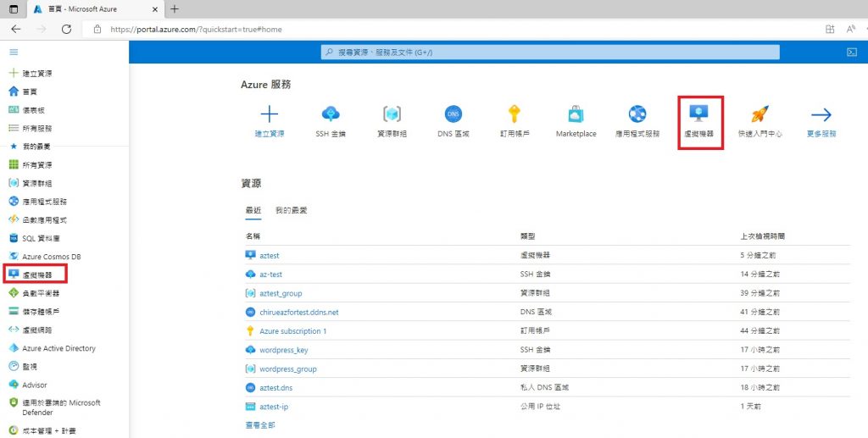The height and width of the screenshot is (438, 868).
Task: Open wordpress_key resource
Action: 283,350
